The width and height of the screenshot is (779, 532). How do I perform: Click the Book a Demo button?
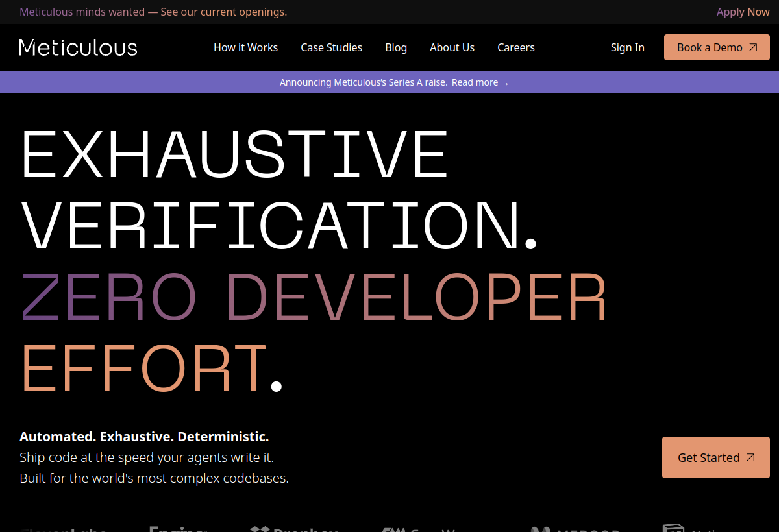(x=717, y=47)
